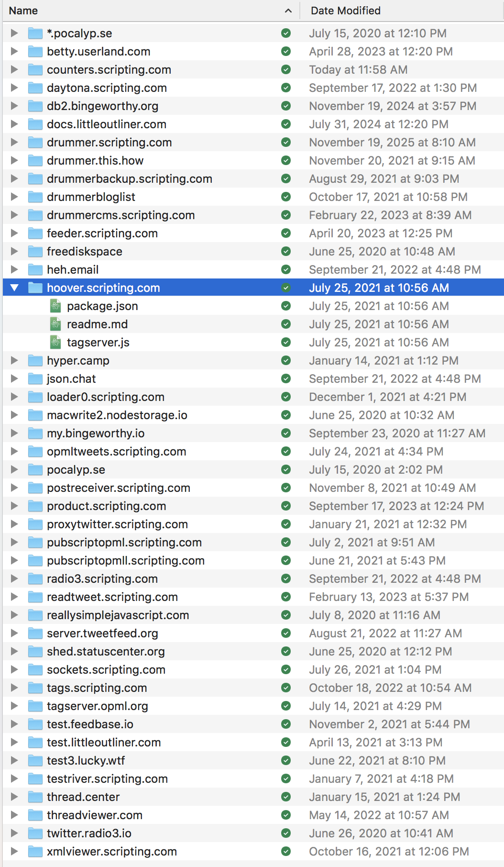Click the green sync checkmark beside threadviewer.com
The height and width of the screenshot is (867, 504).
[x=286, y=815]
